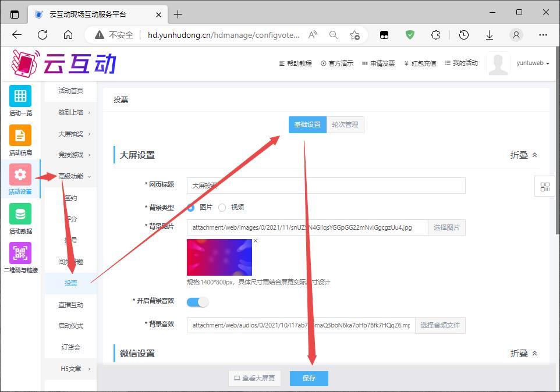Open 活动设置 via its gear icon
Screen dimensions: 560x392
[20, 174]
